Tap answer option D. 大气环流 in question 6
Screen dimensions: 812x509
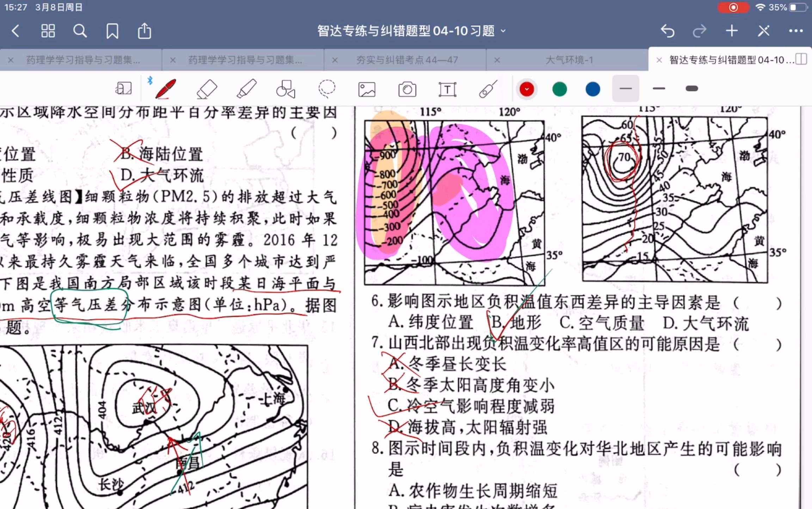pyautogui.click(x=706, y=324)
